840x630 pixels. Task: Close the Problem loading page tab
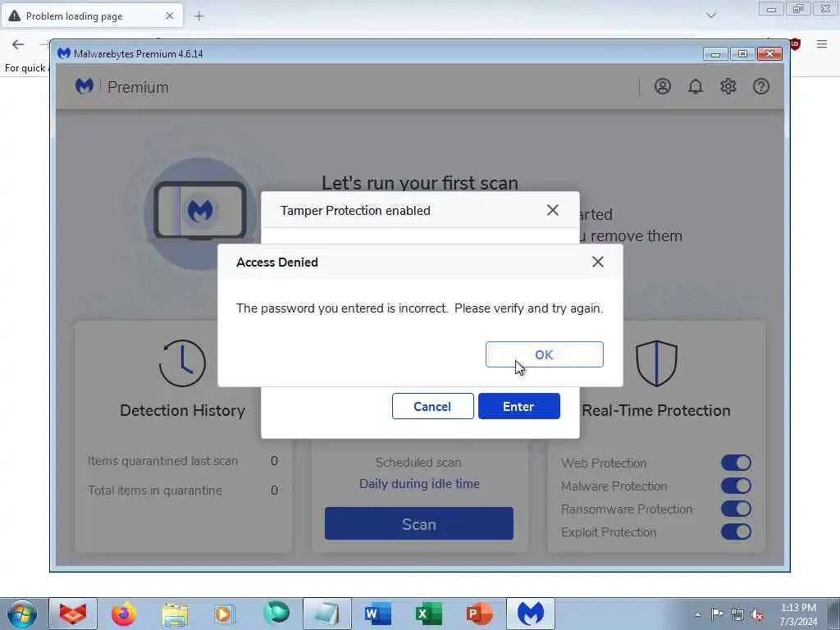coord(169,16)
